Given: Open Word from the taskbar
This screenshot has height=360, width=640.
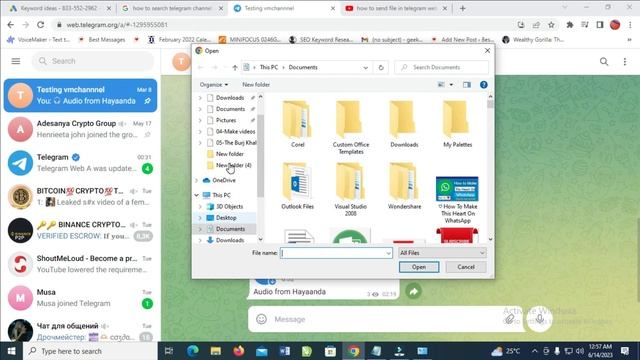Looking at the screenshot, I should point(284,351).
